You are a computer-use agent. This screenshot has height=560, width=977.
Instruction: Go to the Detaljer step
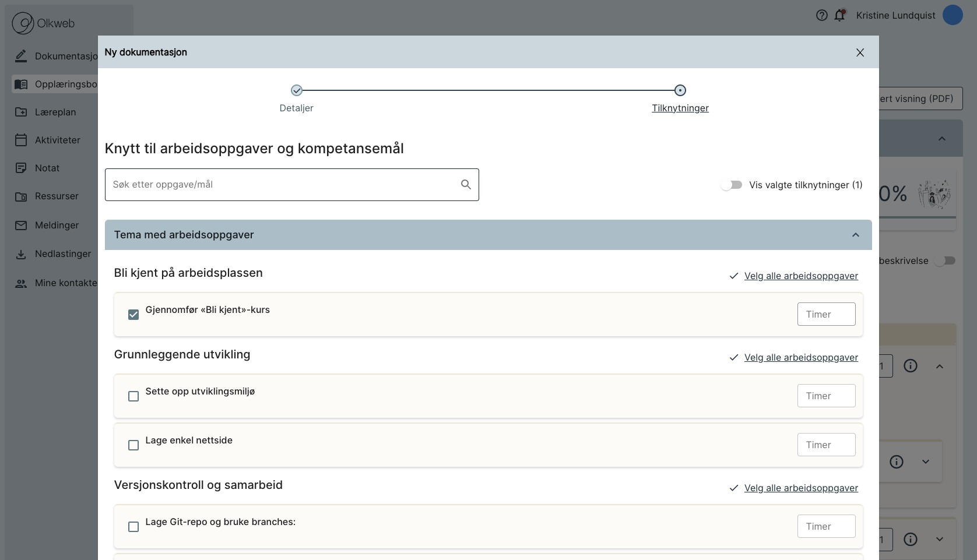297,90
